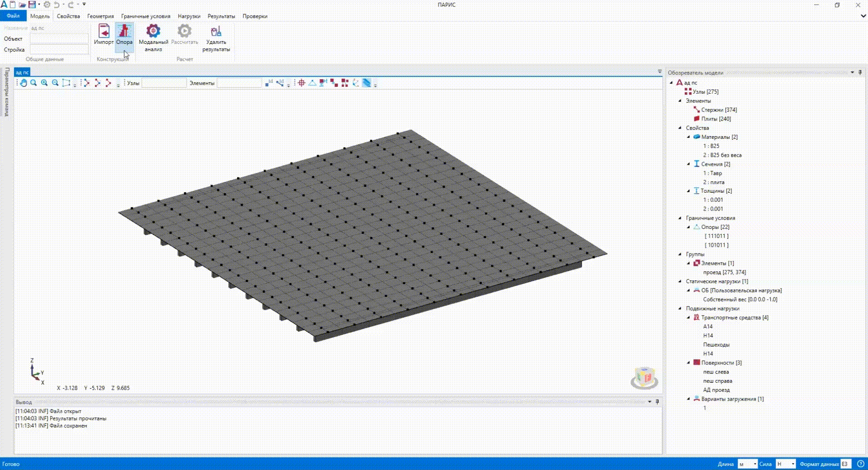This screenshot has height=470, width=868.
Task: Collapse Транспортные средства [4] tree node
Action: click(688, 317)
